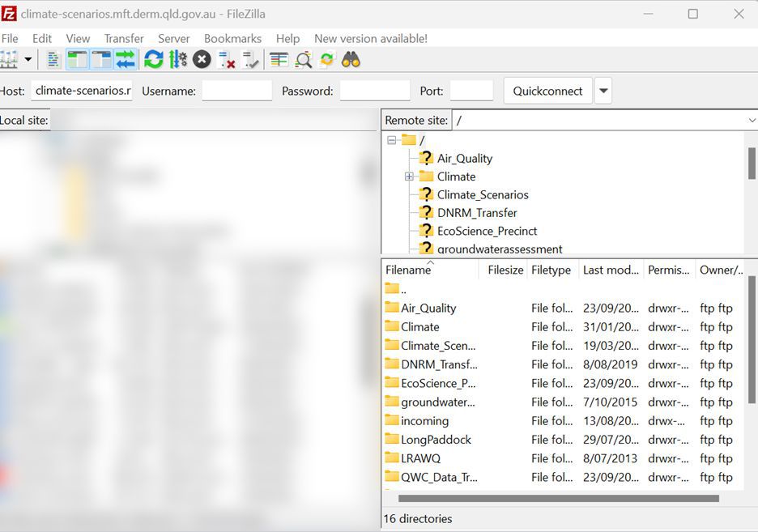Disconnect from the current server
Viewport: 758px width, 532px height.
click(x=227, y=59)
